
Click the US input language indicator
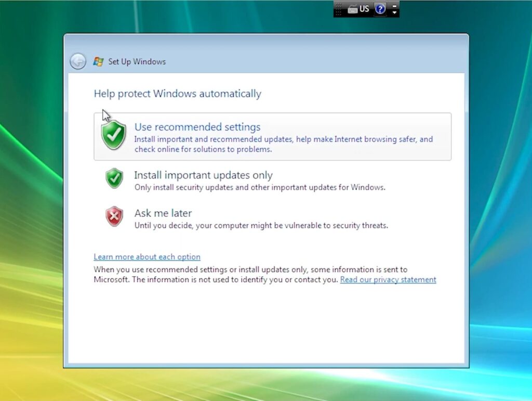pyautogui.click(x=364, y=9)
